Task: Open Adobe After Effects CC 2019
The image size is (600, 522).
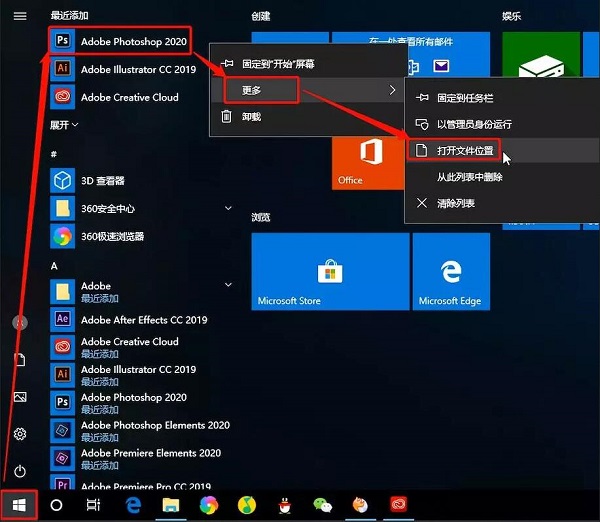Action: pos(143,320)
